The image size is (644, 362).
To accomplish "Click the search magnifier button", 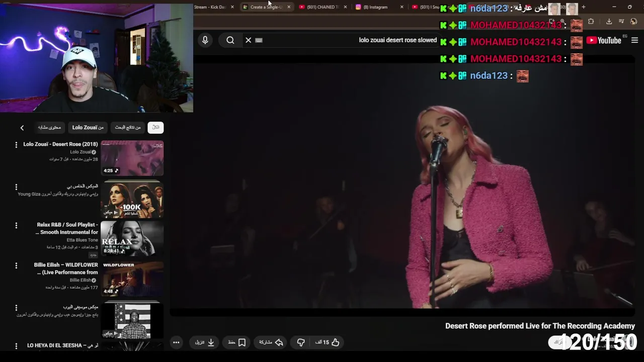I will click(x=230, y=40).
